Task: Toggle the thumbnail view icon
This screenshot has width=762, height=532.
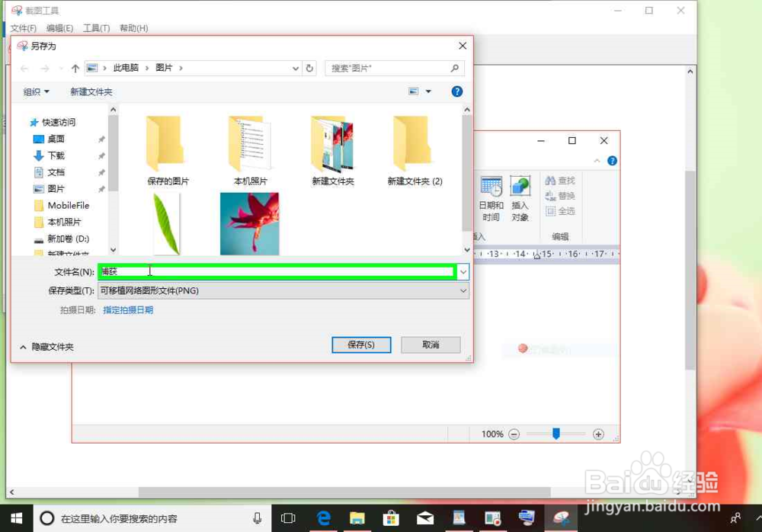Action: click(x=414, y=91)
